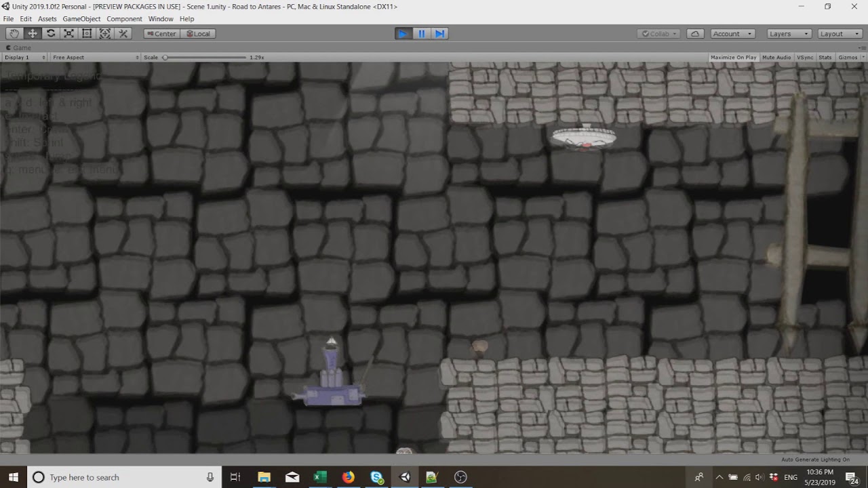Open the Layers dropdown
This screenshot has height=488, width=868.
pyautogui.click(x=789, y=33)
